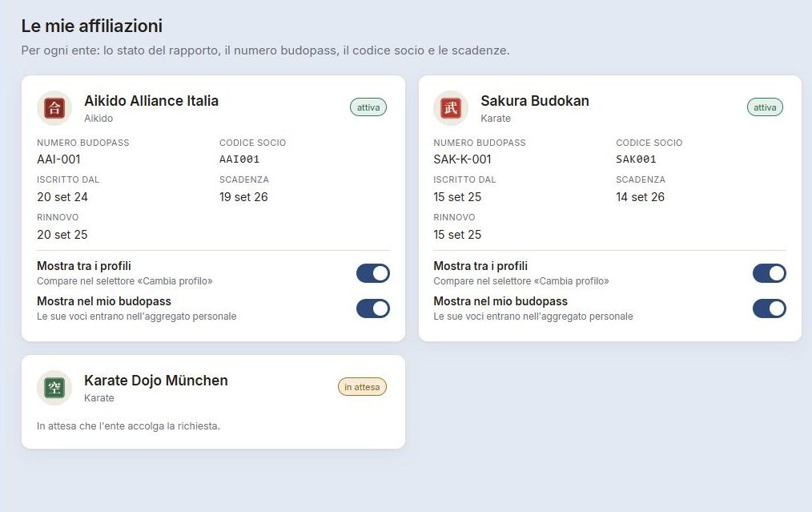Open the Karate Dojo München title

[156, 381]
